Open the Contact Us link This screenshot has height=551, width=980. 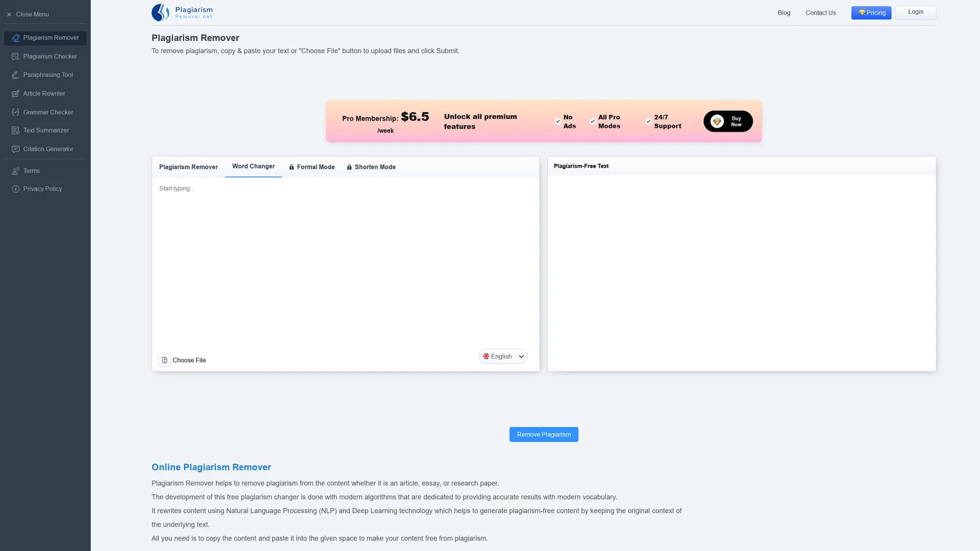coord(820,13)
